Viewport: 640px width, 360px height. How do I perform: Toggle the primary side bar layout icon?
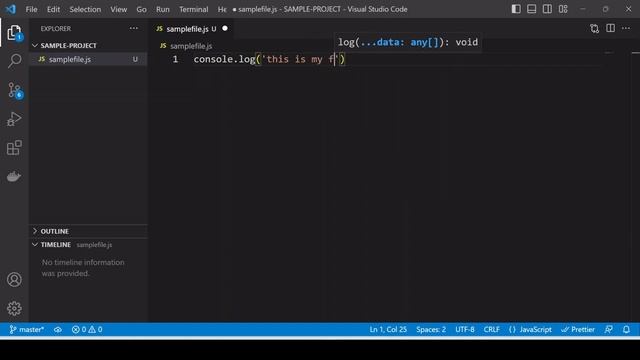(516, 9)
